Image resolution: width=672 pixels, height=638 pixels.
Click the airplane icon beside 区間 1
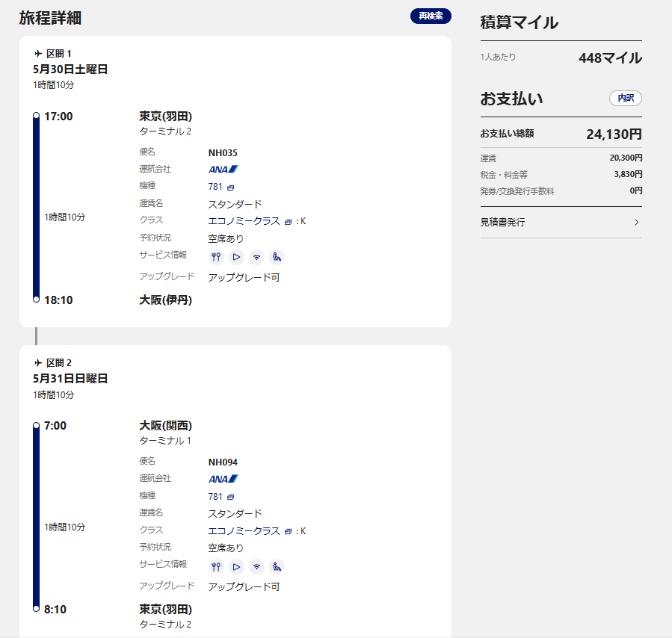[38, 54]
